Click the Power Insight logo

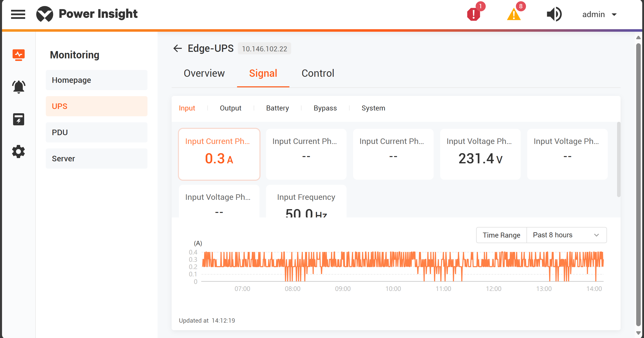click(x=87, y=14)
